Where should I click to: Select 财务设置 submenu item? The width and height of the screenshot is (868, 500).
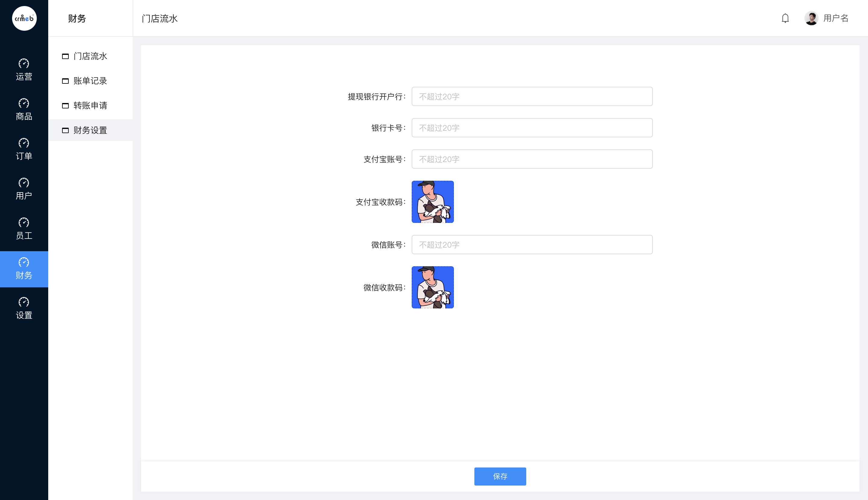coord(90,130)
